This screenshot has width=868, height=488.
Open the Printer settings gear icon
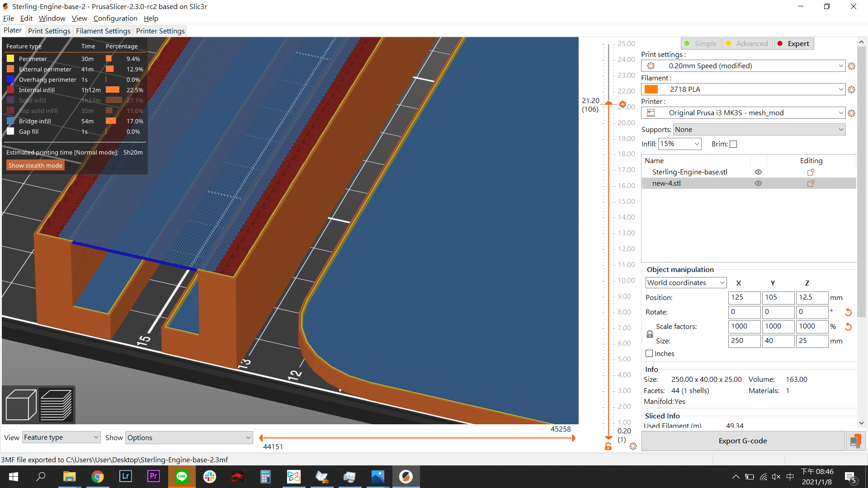pyautogui.click(x=852, y=113)
